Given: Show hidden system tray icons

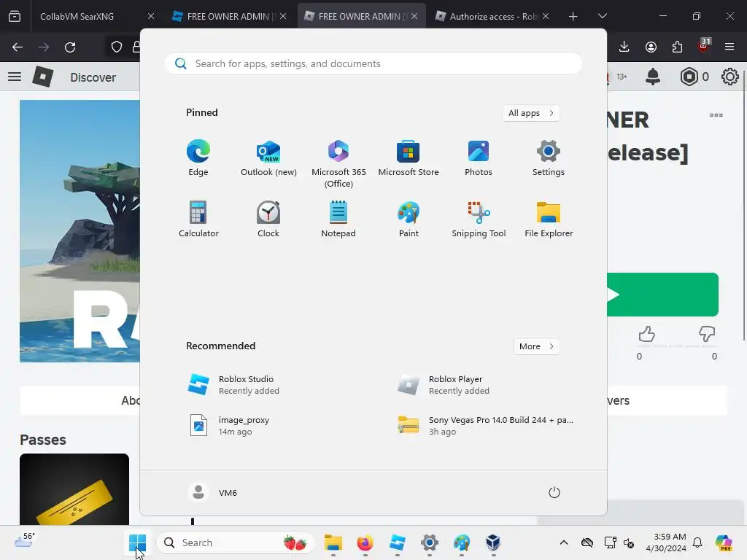Looking at the screenshot, I should pos(564,542).
